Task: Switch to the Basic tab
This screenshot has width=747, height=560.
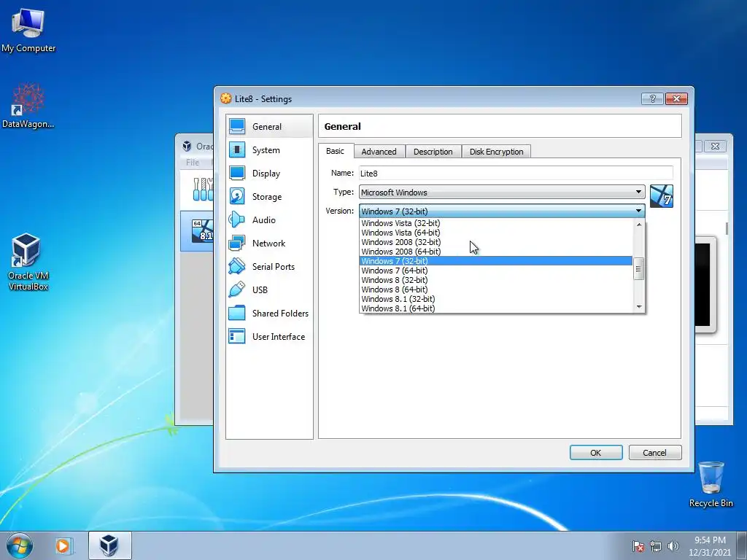Action: 335,151
